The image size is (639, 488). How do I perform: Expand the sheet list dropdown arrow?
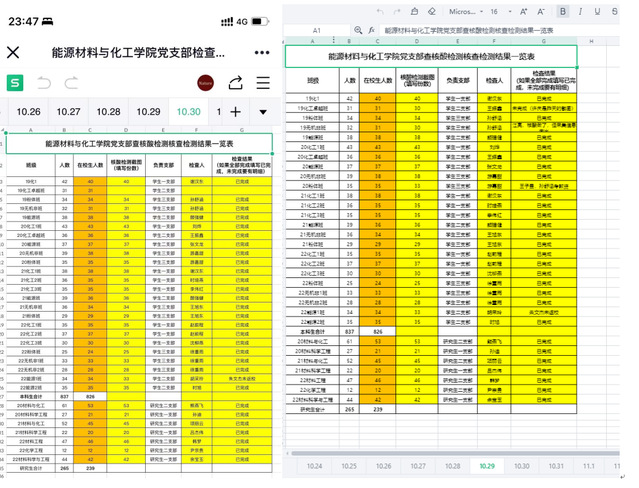[263, 112]
